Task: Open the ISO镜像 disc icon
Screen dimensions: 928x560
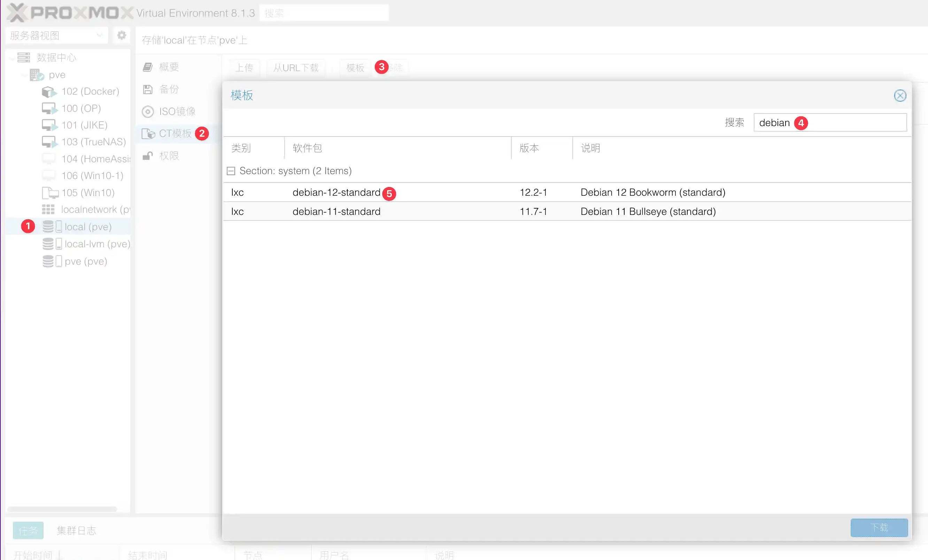Action: pos(148,111)
